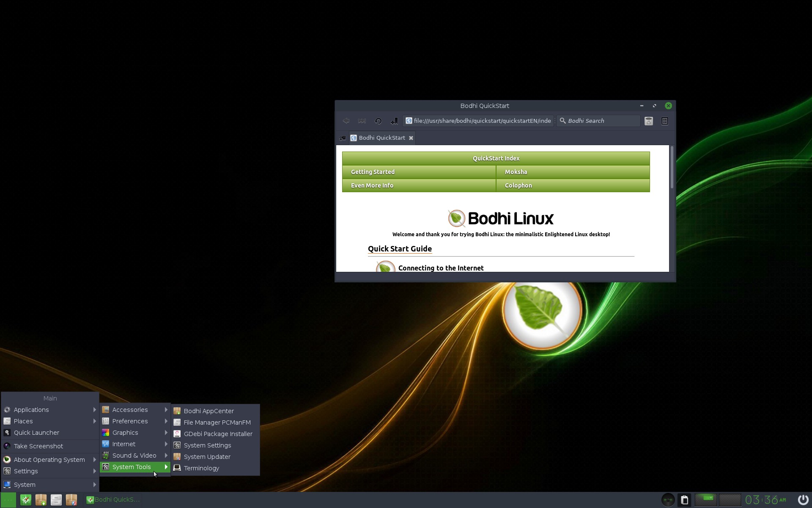Expand the Graphics submenu
The height and width of the screenshot is (508, 812).
point(135,433)
